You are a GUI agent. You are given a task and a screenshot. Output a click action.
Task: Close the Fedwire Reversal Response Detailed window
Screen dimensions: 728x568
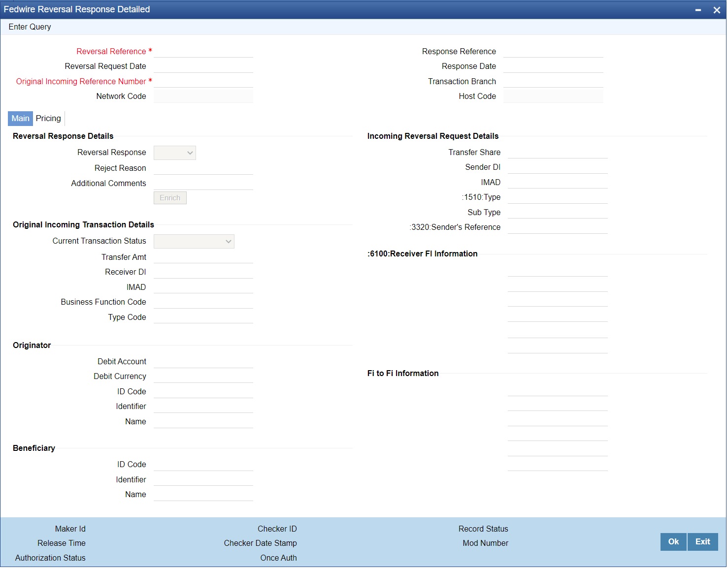click(717, 10)
